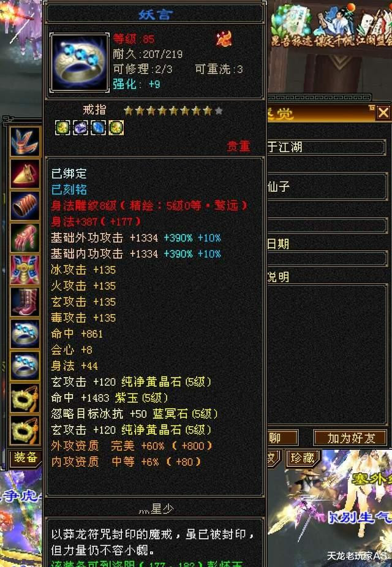
Task: Select the upper blue-gem ring slot
Action: coord(24,334)
